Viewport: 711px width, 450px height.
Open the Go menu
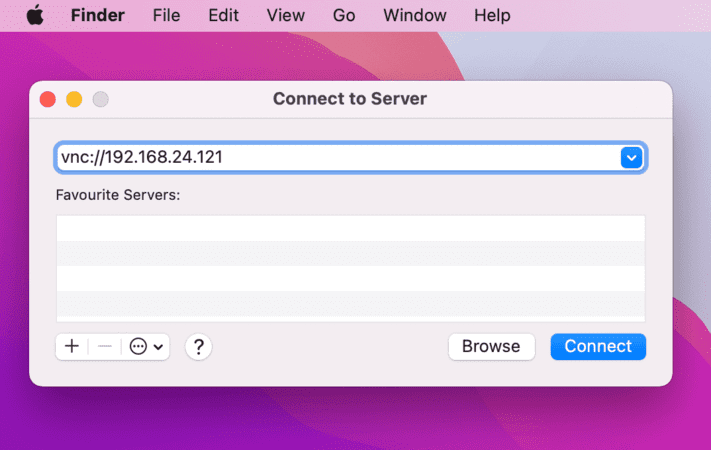pyautogui.click(x=344, y=15)
